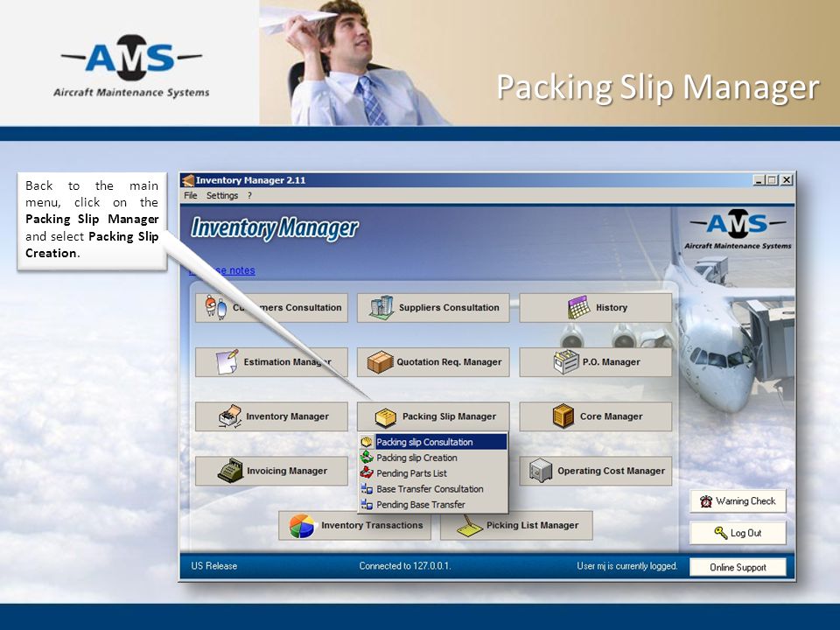This screenshot has height=630, width=840.
Task: Select Packing slip Creation from the menu
Action: click(433, 458)
